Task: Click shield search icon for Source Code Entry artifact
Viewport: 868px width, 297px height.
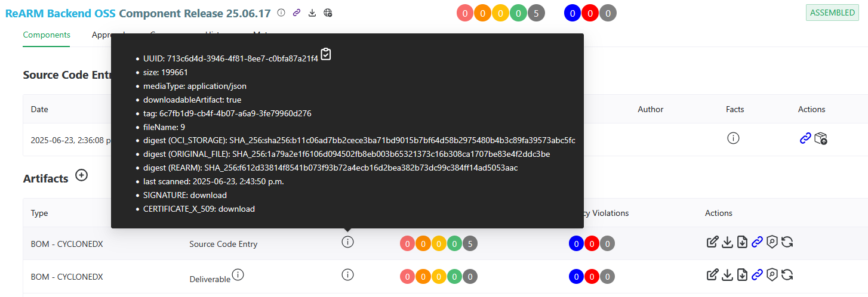Action: (772, 242)
